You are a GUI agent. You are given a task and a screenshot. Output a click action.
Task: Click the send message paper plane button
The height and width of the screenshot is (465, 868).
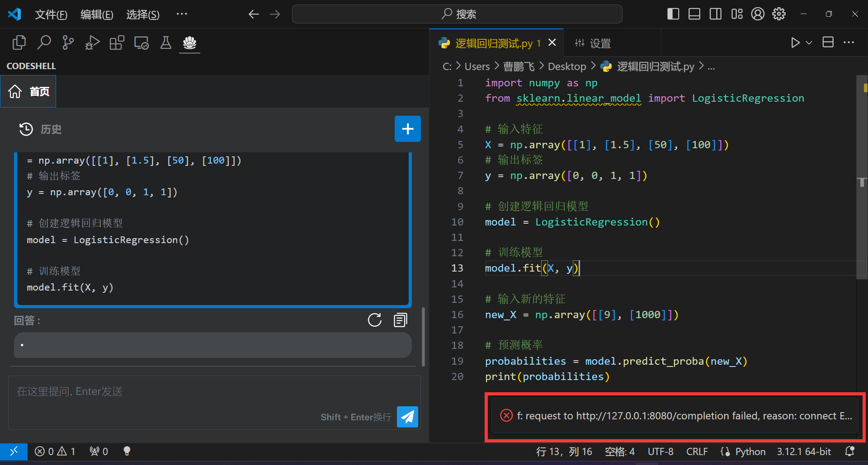tap(407, 417)
